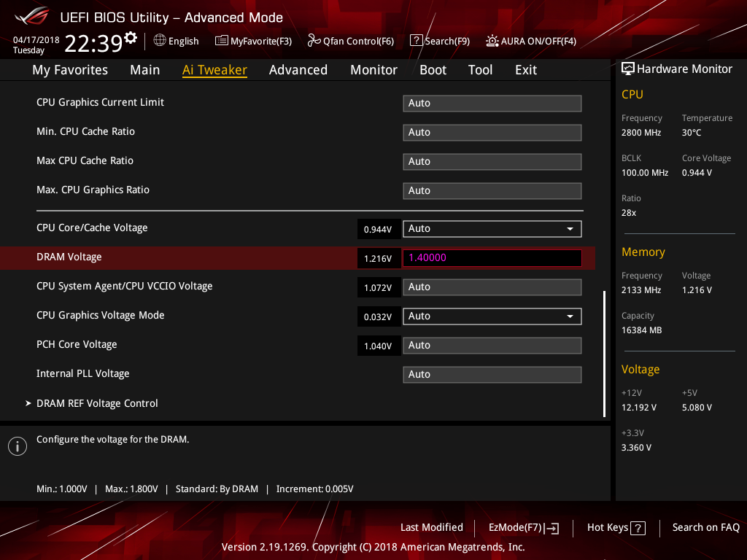Screen dimensions: 747x560
Task: Click the 28x ratio value
Action: click(x=629, y=213)
